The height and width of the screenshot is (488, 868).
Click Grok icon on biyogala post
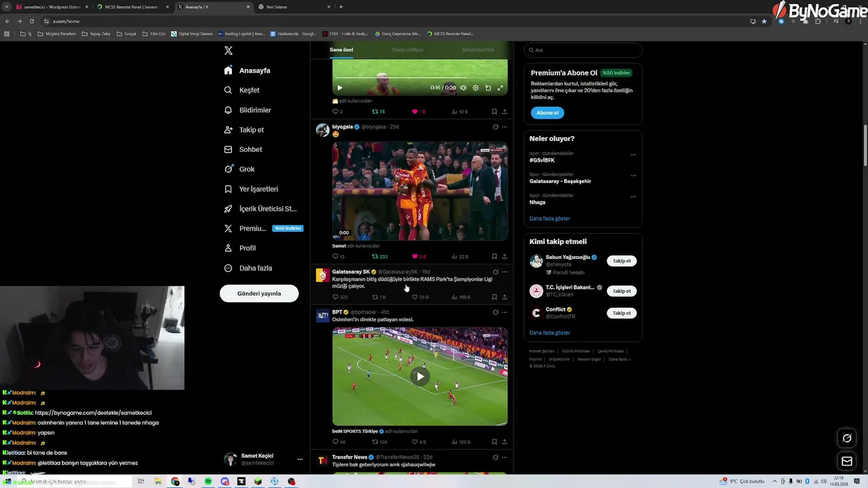pos(495,127)
